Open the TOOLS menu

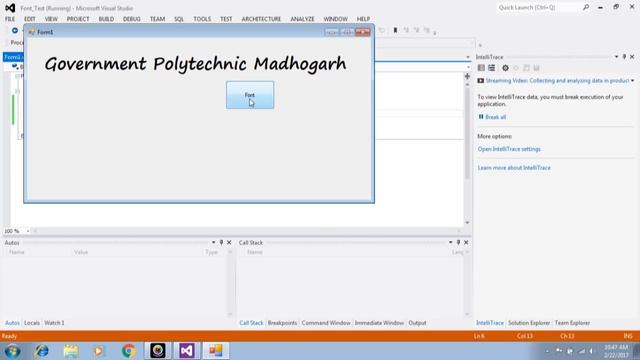[202, 19]
